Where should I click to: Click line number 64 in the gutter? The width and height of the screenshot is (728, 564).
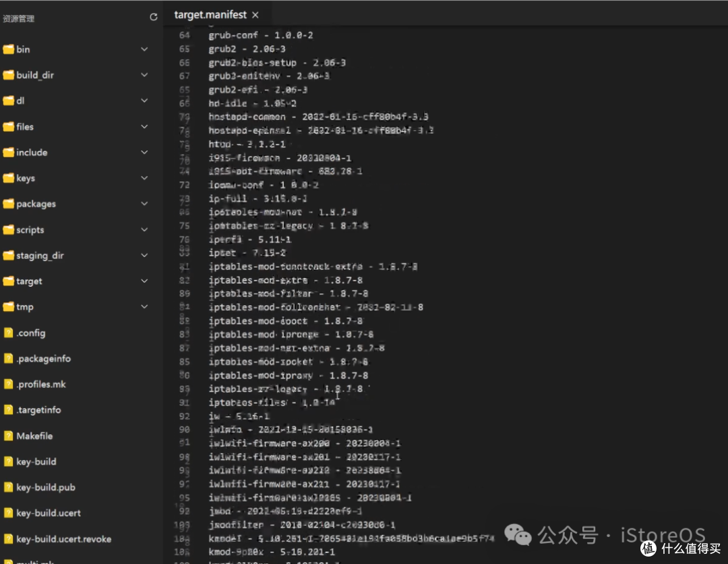185,35
